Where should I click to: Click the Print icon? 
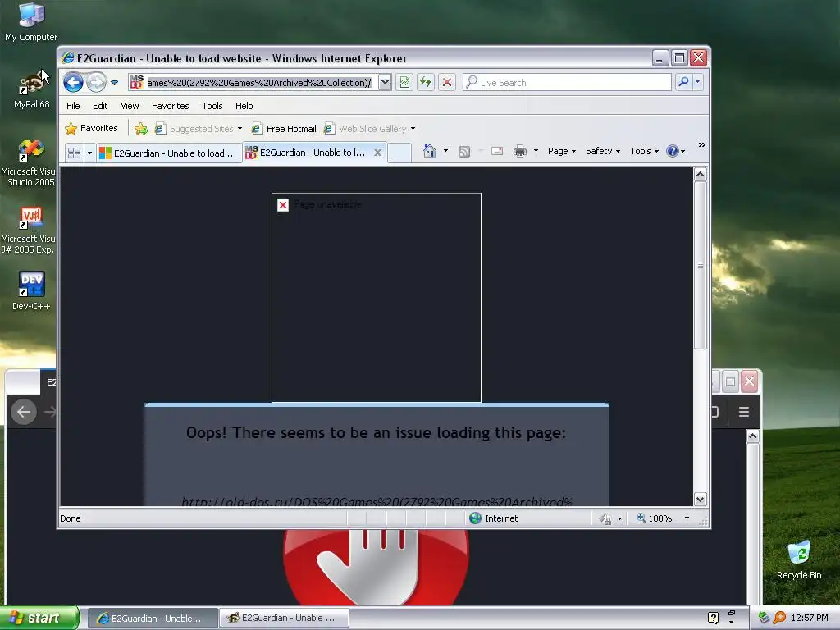519,151
